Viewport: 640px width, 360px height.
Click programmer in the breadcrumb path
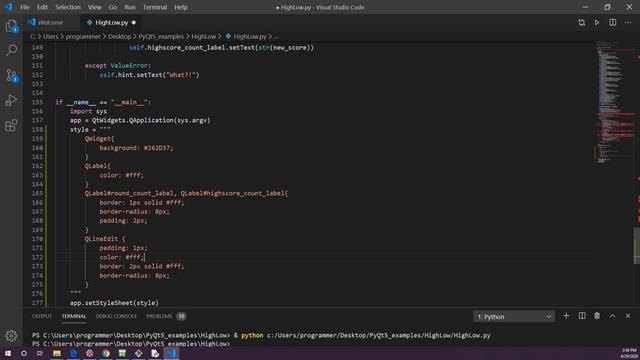[83, 36]
